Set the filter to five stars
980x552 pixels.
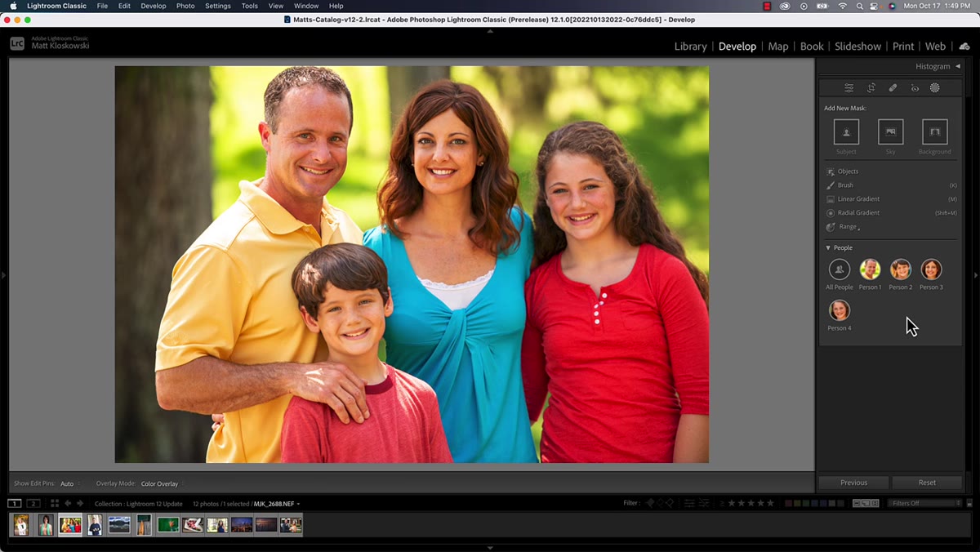770,504
